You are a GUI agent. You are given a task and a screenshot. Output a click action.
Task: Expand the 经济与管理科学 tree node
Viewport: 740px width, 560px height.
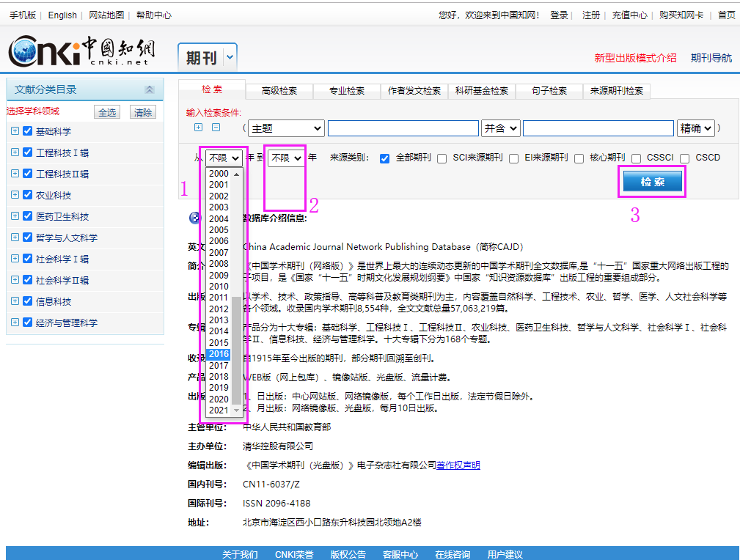pyautogui.click(x=15, y=322)
